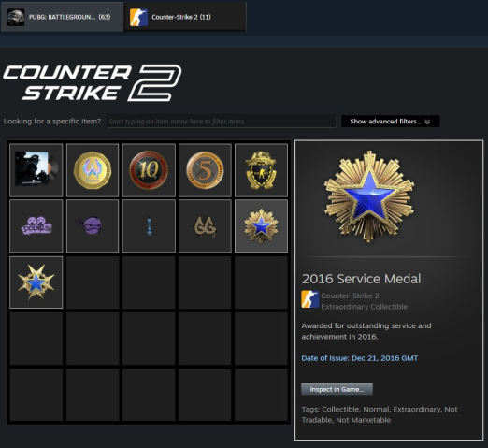
Task: Select the blue chess king graffiti item
Action: 149,226
